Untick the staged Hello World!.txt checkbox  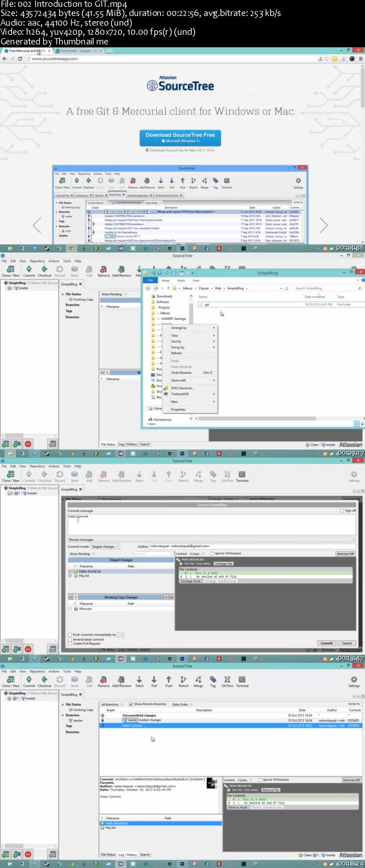pos(70,571)
